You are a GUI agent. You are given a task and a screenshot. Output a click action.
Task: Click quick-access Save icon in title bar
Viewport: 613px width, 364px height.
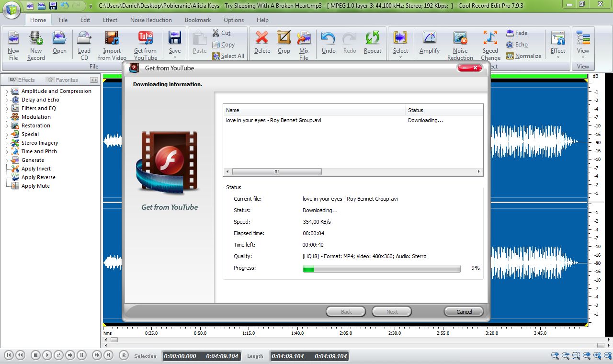coord(53,6)
